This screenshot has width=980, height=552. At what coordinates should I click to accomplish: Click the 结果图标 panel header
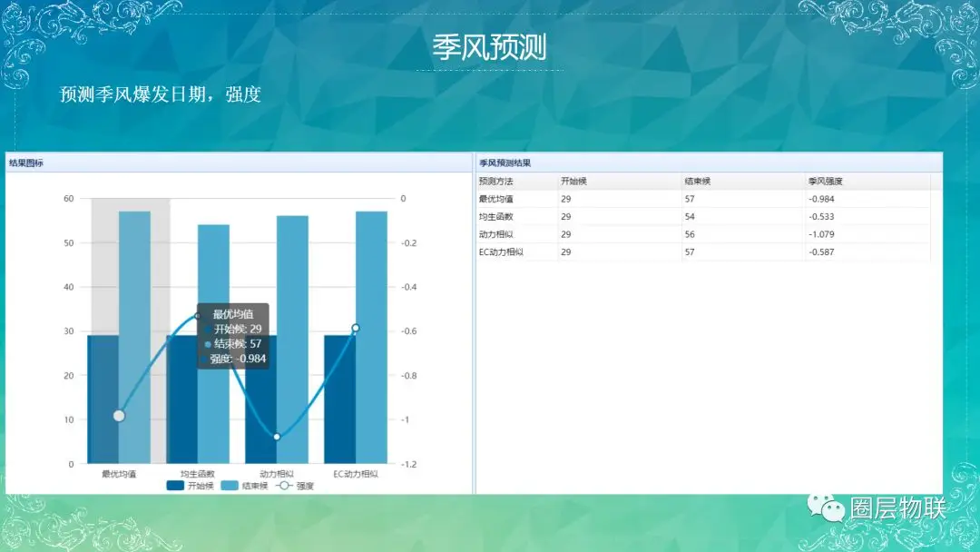click(239, 163)
